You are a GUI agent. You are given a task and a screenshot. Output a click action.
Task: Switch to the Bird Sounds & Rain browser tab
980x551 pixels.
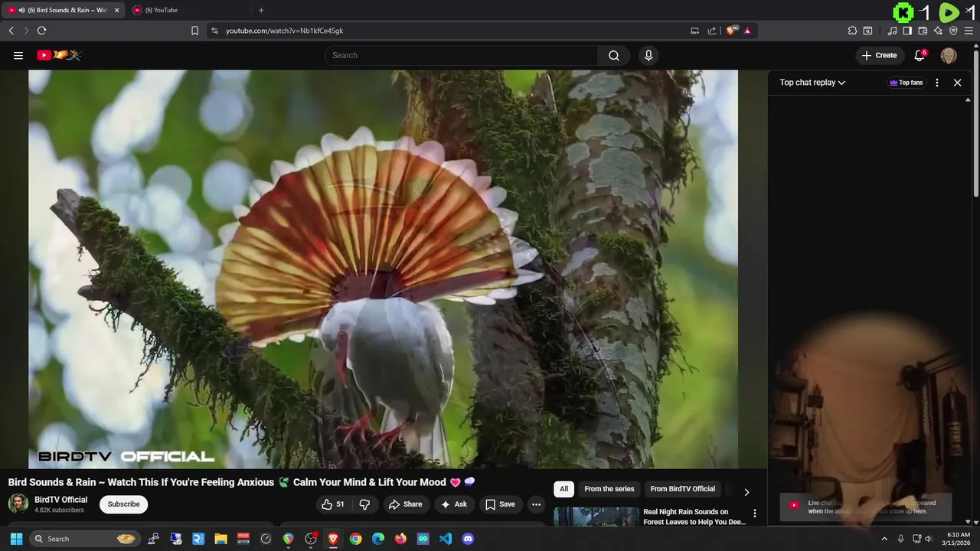(63, 10)
